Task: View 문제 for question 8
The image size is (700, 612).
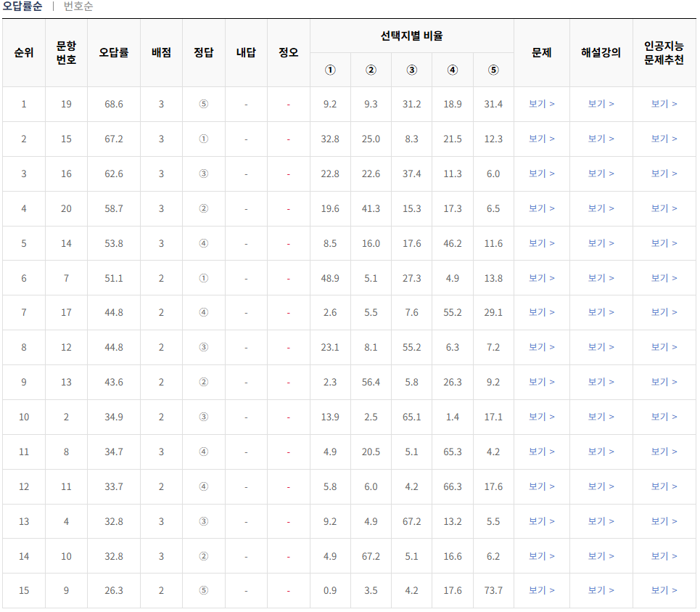Action: point(542,452)
